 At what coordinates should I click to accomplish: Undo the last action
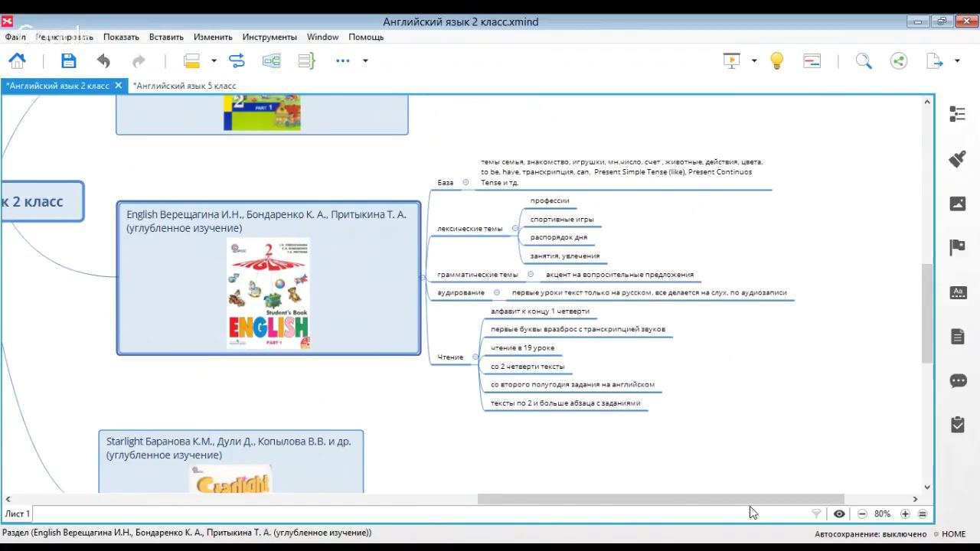tap(103, 61)
